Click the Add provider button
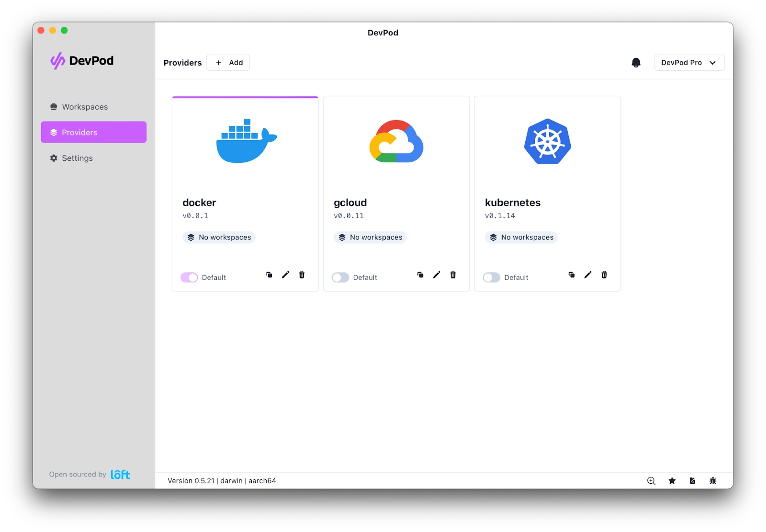The width and height of the screenshot is (766, 532). (x=228, y=63)
